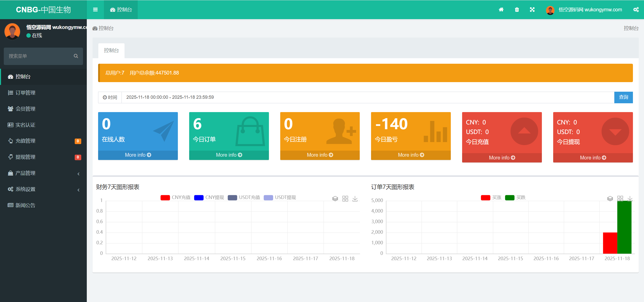644x302 pixels.
Task: Expand the 产品管理 sidebar submenu
Action: click(x=25, y=173)
